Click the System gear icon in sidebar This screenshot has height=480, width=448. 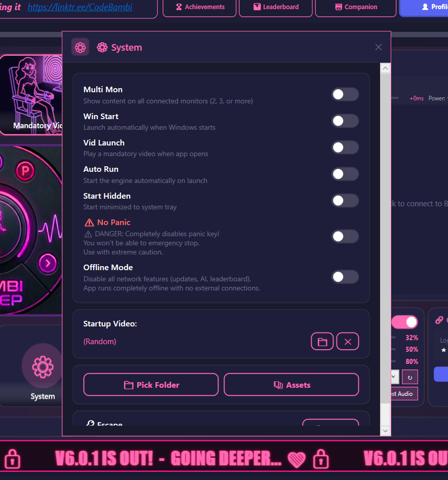pos(43,366)
